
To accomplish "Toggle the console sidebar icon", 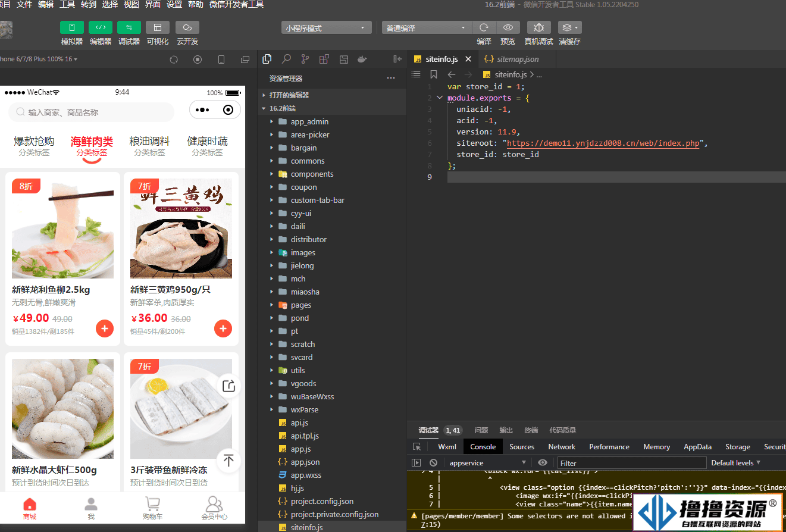I will tap(417, 462).
